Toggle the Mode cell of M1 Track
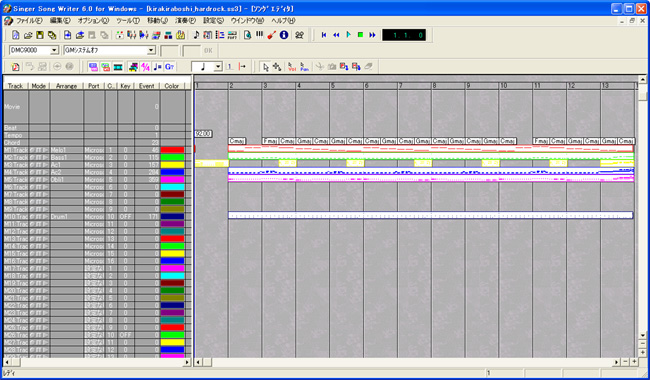 click(x=39, y=150)
